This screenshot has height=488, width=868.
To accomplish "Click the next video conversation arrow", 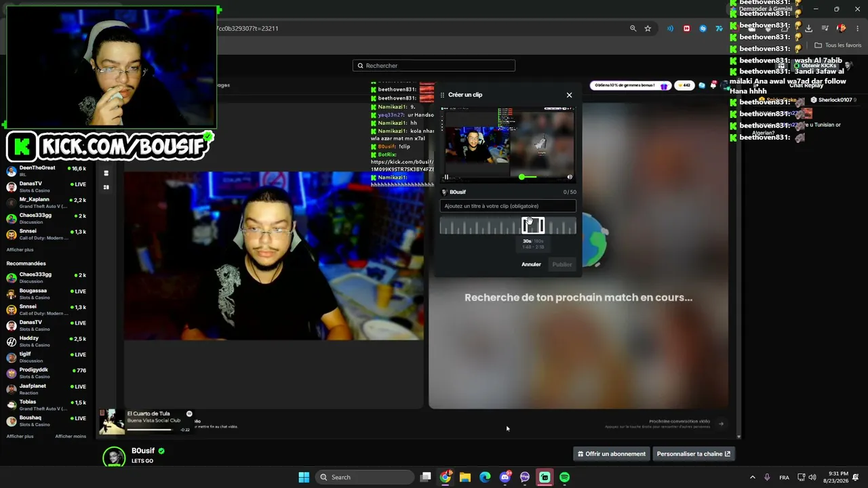I will tap(721, 424).
